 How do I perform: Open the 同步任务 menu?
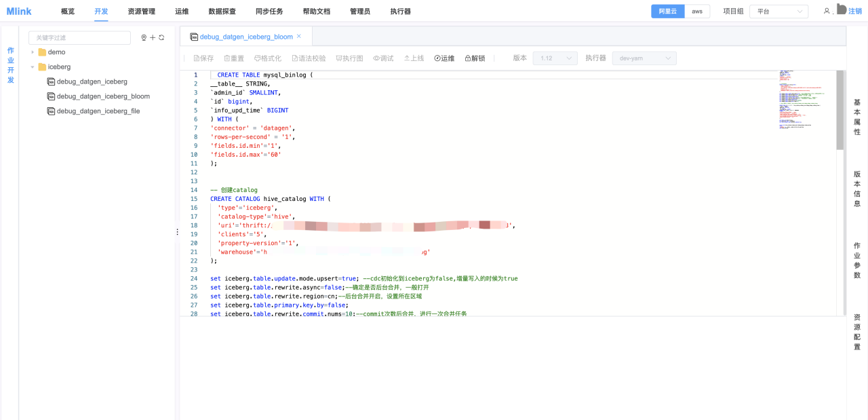269,12
